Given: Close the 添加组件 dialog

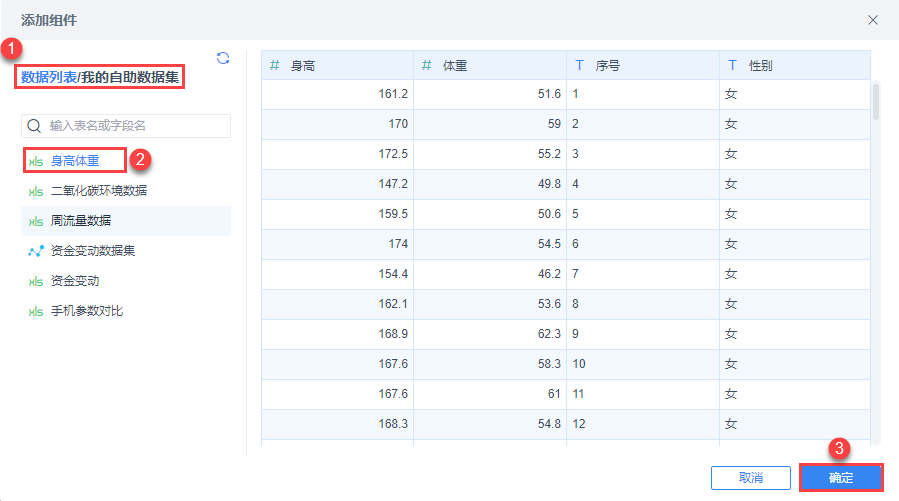Looking at the screenshot, I should (873, 20).
